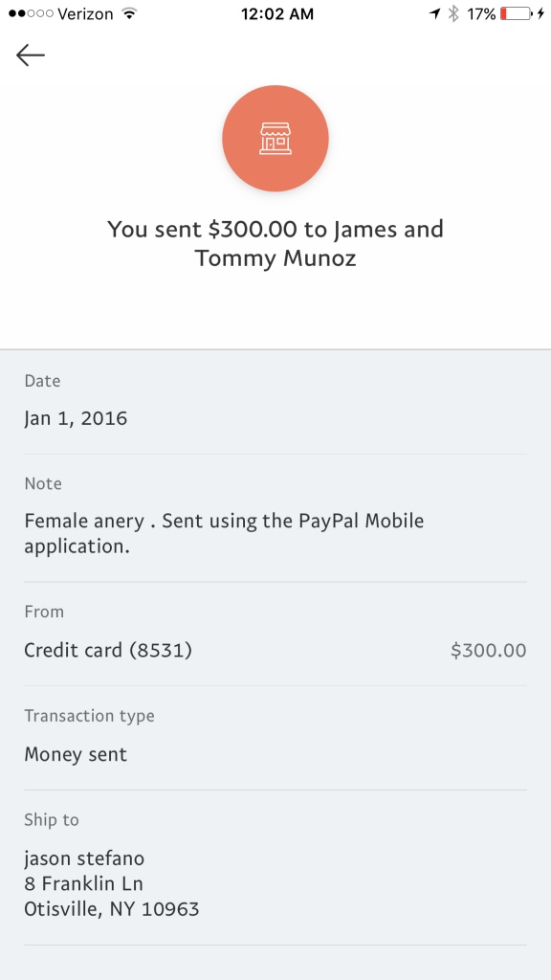Tap the 17% battery percentage text

(481, 13)
